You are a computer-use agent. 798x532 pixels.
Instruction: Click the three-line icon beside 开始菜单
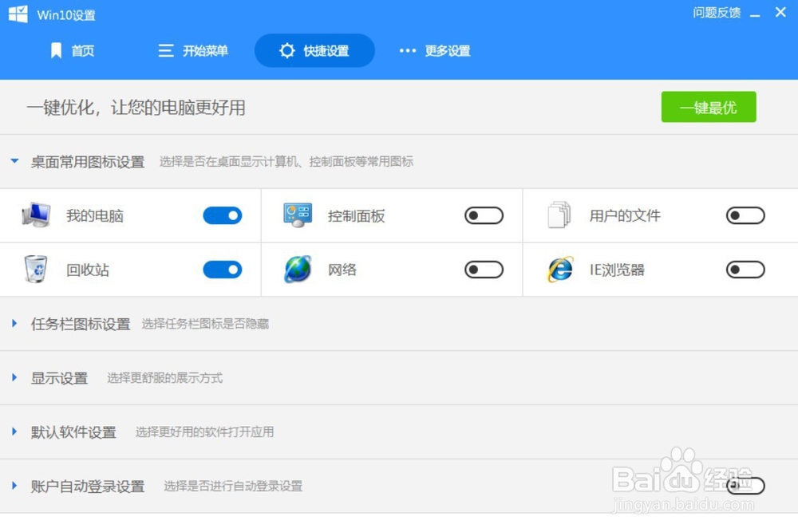pos(166,50)
